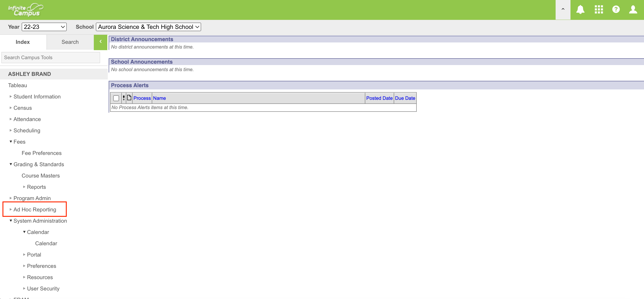Viewport: 644px width, 299px height.
Task: Open Fee Preferences
Action: pyautogui.click(x=41, y=153)
